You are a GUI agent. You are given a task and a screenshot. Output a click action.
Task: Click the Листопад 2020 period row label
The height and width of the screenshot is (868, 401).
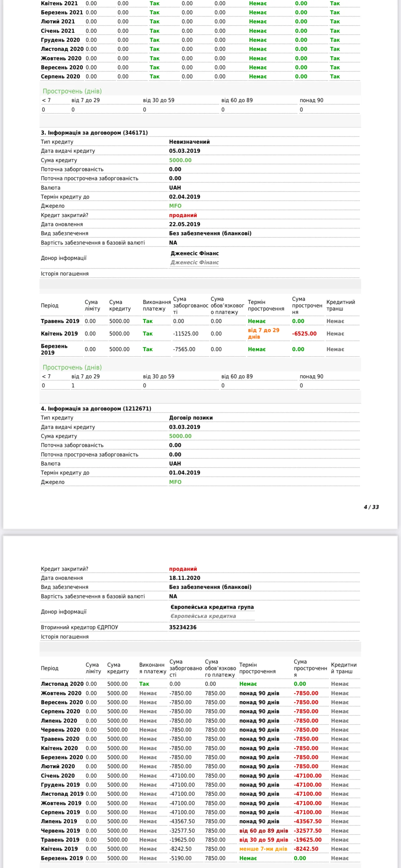pyautogui.click(x=62, y=684)
